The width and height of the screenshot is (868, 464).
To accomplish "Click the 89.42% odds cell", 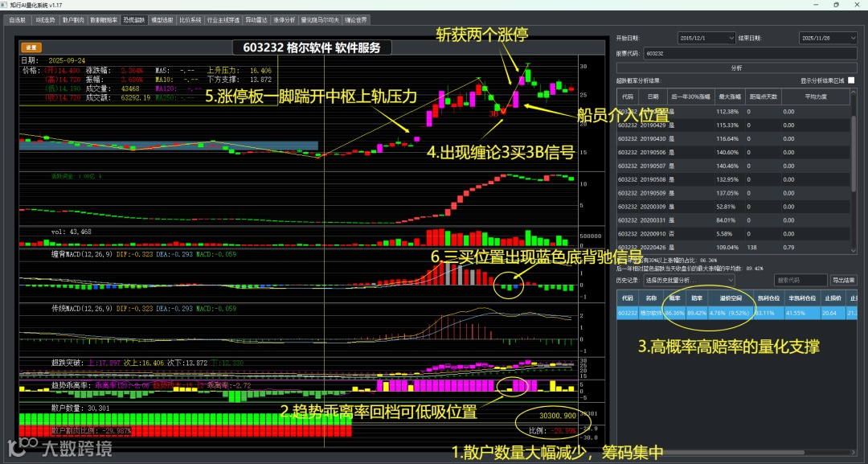I will tap(696, 314).
